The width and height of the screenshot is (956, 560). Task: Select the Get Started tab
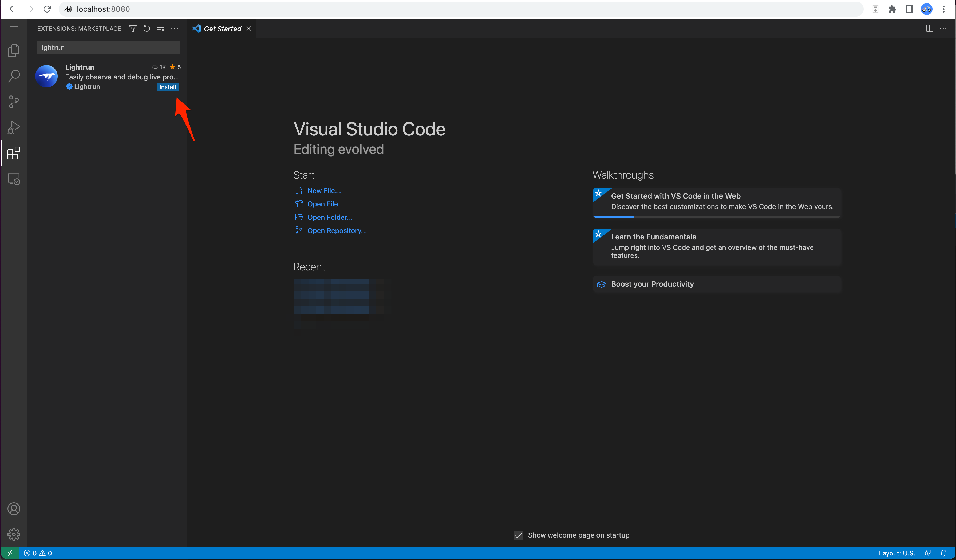[222, 29]
